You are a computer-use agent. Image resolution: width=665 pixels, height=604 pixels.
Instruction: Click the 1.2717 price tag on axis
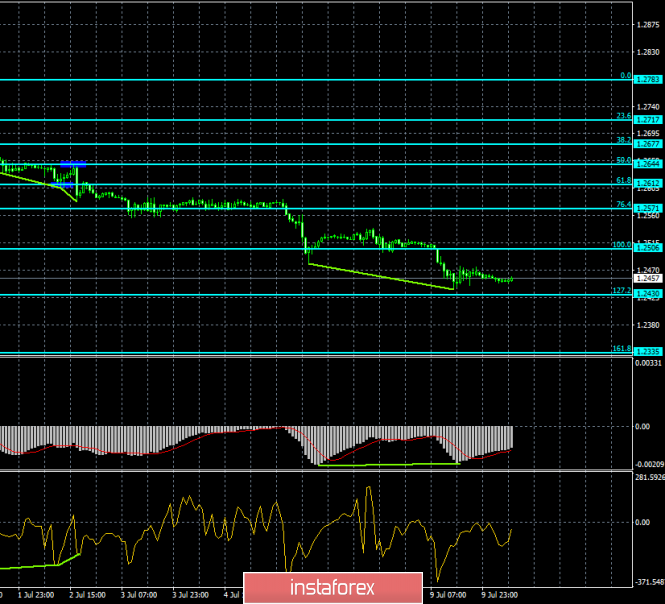[649, 119]
